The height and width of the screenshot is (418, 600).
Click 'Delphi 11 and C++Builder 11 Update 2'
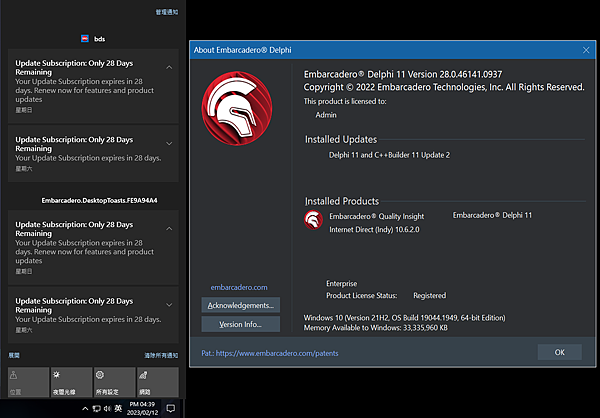click(x=390, y=155)
